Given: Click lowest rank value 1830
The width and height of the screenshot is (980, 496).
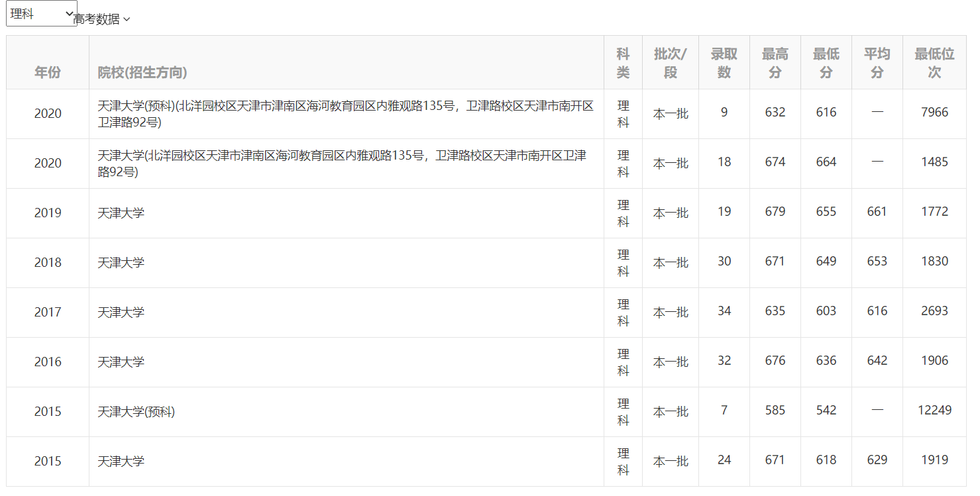Looking at the screenshot, I should (934, 261).
